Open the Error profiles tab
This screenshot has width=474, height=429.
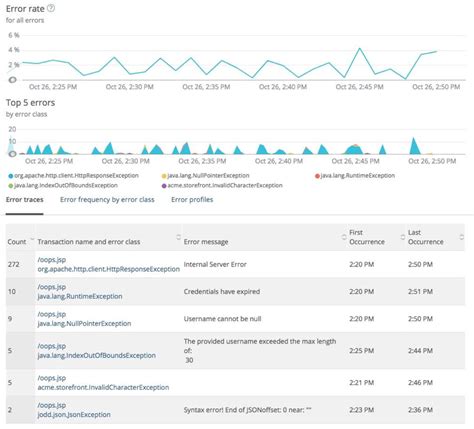[192, 200]
